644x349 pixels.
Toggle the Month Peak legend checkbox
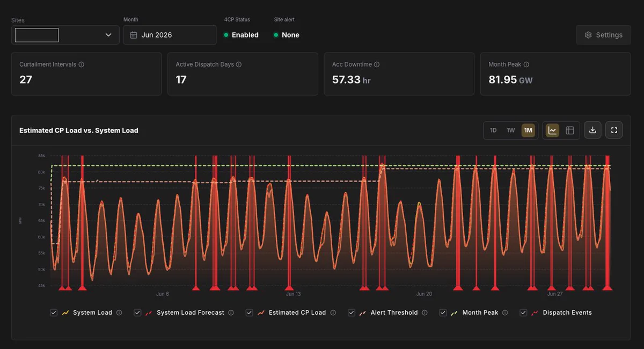pos(443,312)
